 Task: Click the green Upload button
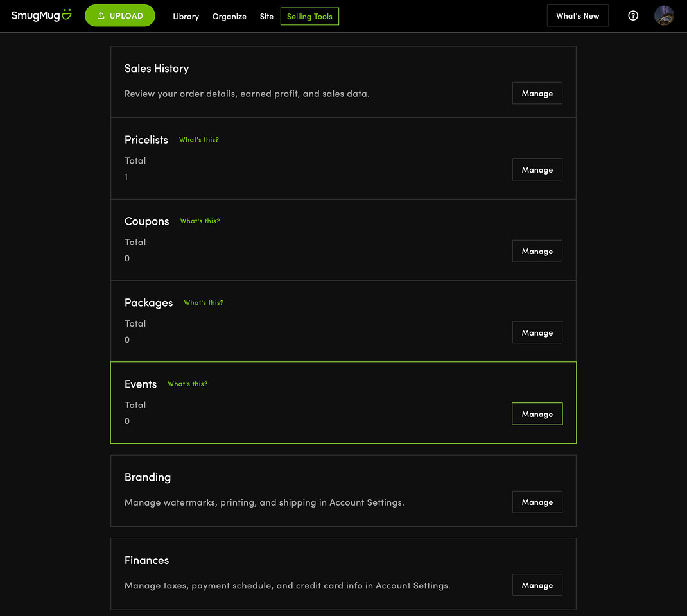point(119,16)
